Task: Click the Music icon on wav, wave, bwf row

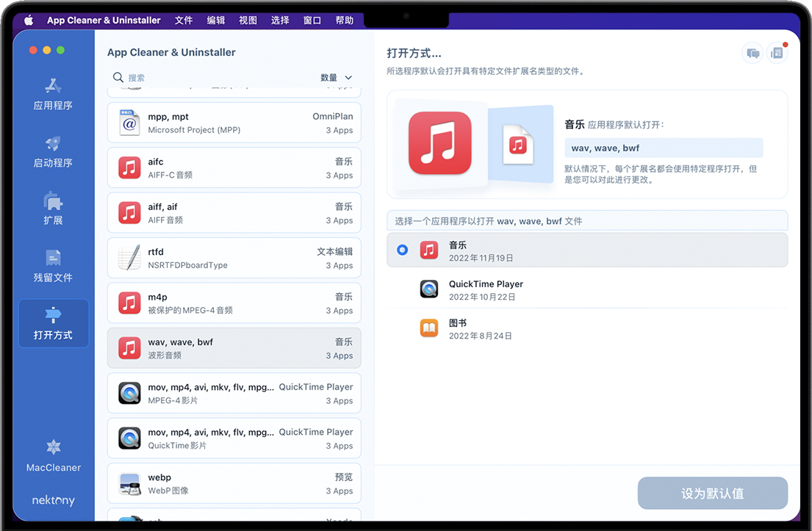Action: [x=129, y=348]
